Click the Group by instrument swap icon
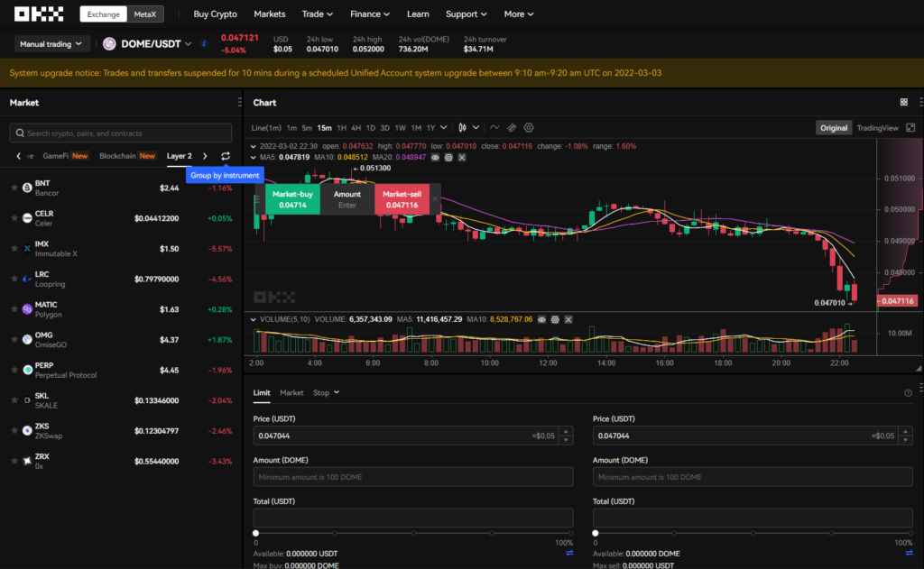This screenshot has width=924, height=569. [x=225, y=156]
